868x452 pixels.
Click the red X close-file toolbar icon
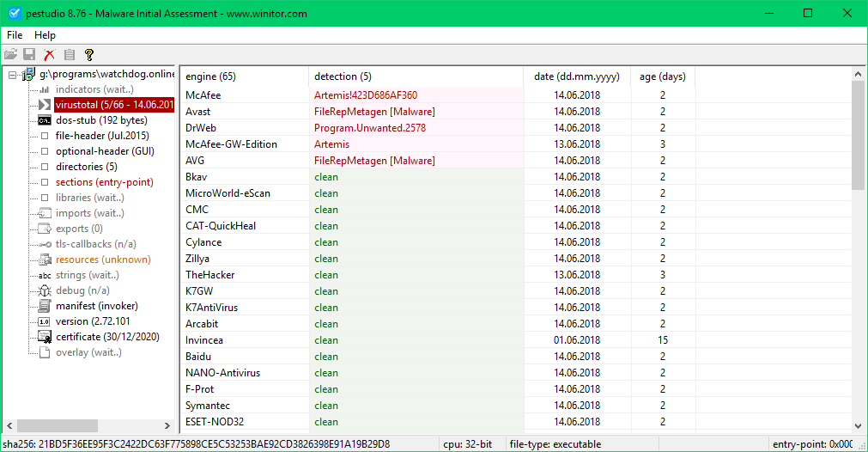point(49,54)
